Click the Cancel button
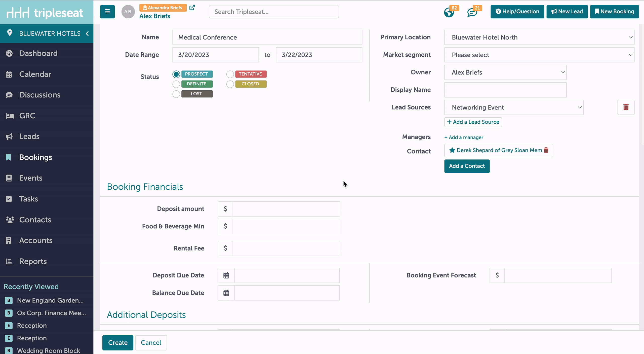Viewport: 644px width, 354px height. point(151,343)
